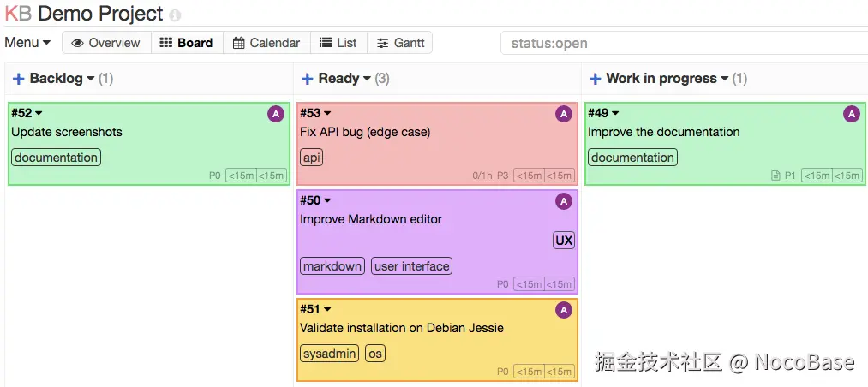Open the Gantt view
Viewport: 868px width, 387px height.
[399, 43]
